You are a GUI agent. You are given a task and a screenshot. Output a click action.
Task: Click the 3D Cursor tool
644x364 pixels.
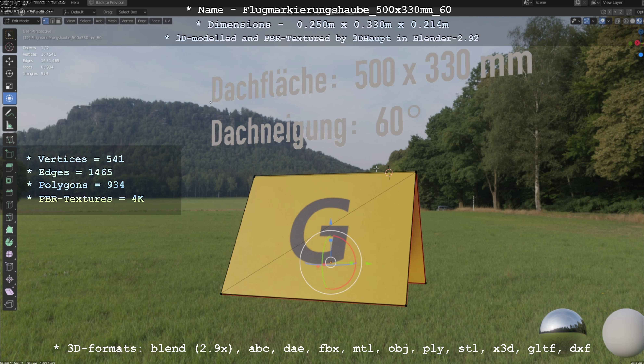pyautogui.click(x=9, y=47)
